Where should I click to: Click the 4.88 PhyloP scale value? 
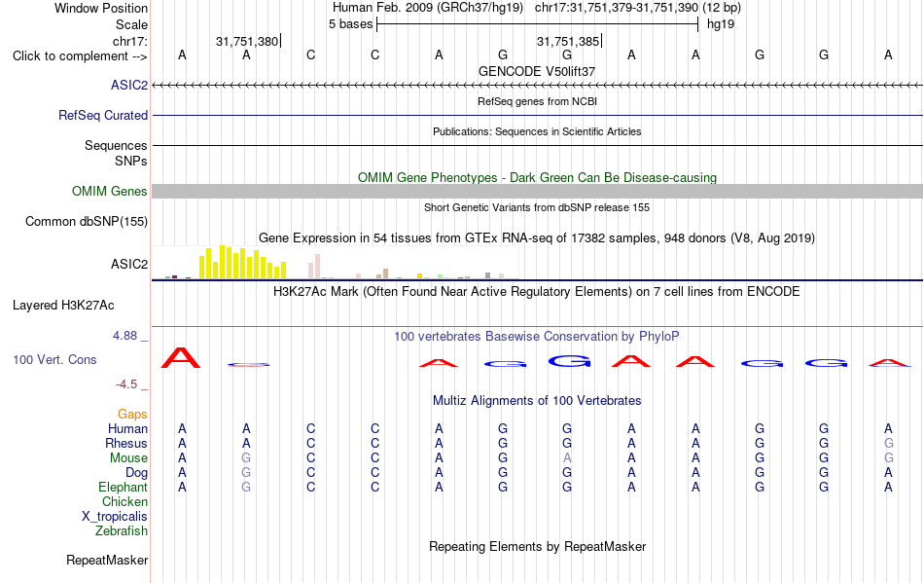[x=124, y=336]
